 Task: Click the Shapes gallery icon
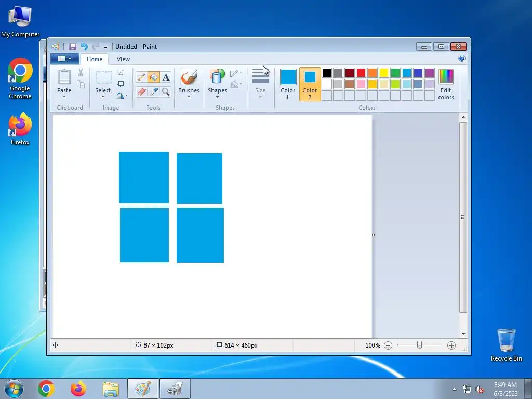point(217,76)
